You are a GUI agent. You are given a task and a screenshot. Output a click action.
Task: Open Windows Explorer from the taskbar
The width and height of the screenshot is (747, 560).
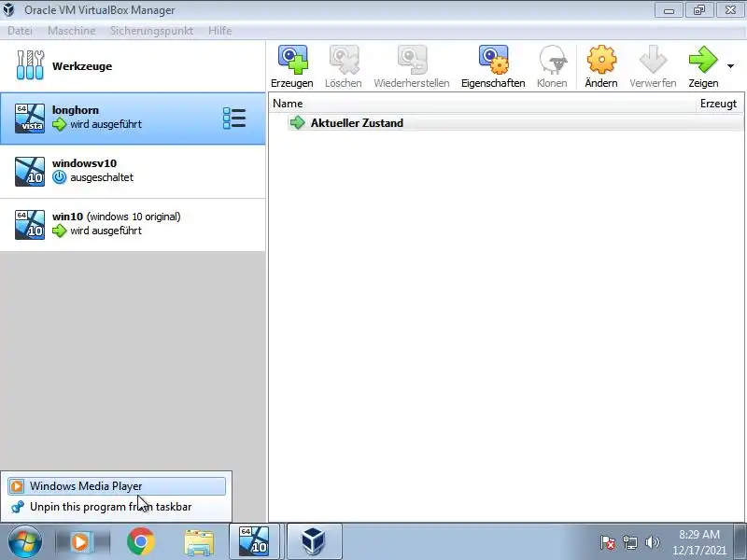(x=199, y=543)
